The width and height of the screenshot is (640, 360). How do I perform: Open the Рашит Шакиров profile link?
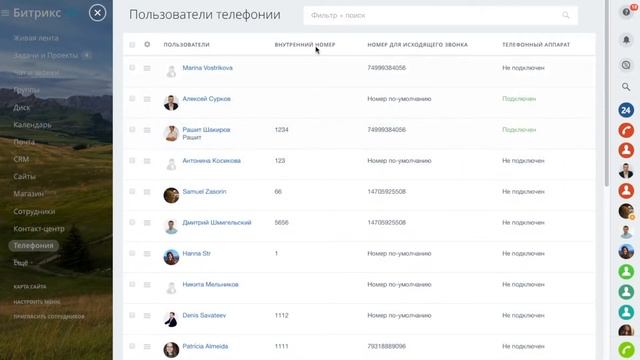pos(206,130)
